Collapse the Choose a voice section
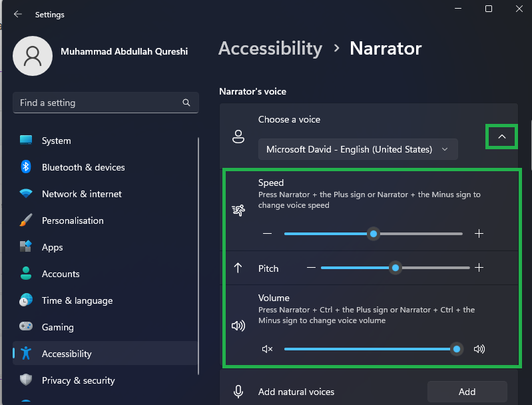Screen dimensions: 532x405 pyautogui.click(x=502, y=137)
